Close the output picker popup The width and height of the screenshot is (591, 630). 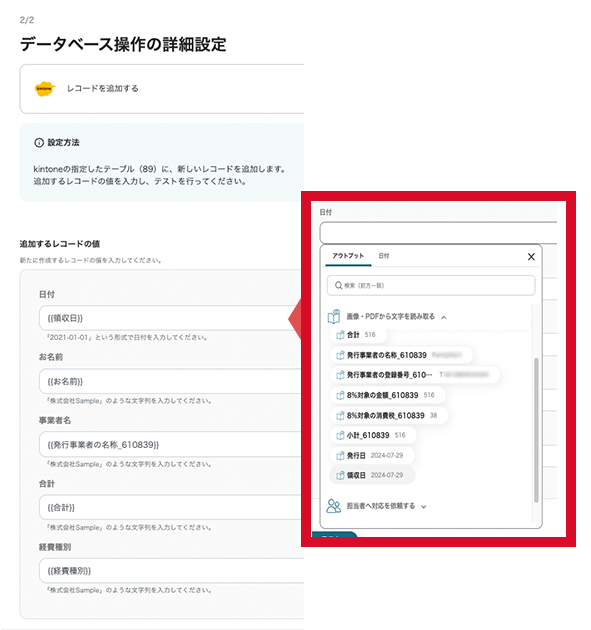coord(531,257)
